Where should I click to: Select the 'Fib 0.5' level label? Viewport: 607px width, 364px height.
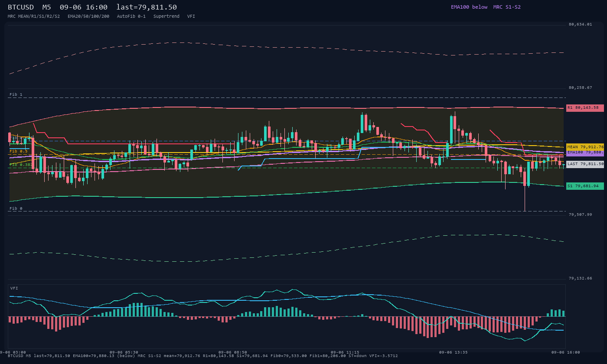coord(19,151)
